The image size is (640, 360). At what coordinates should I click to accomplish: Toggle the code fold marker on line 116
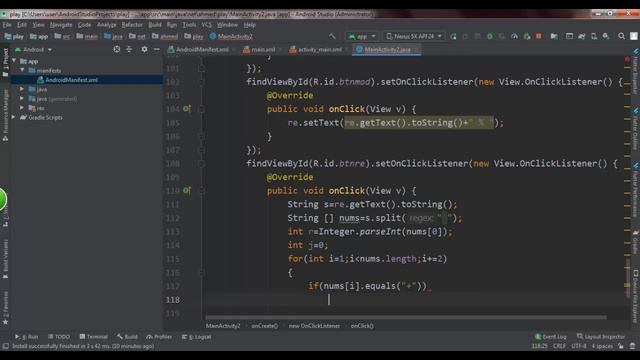pos(201,273)
